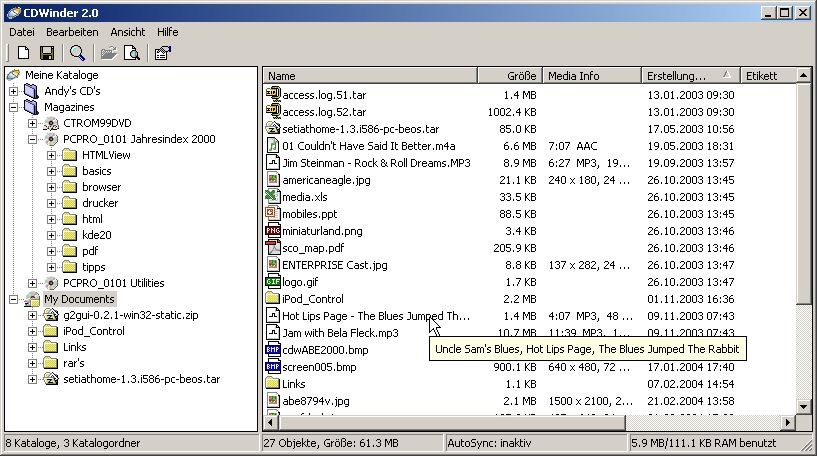This screenshot has height=456, width=817.
Task: Click the document preview toolbar icon
Action: (x=131, y=53)
